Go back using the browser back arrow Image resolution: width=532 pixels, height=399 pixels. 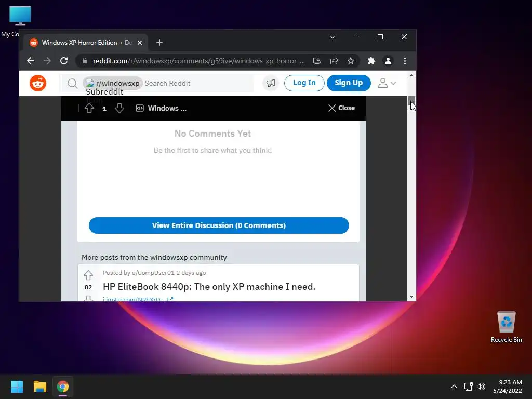click(x=31, y=61)
